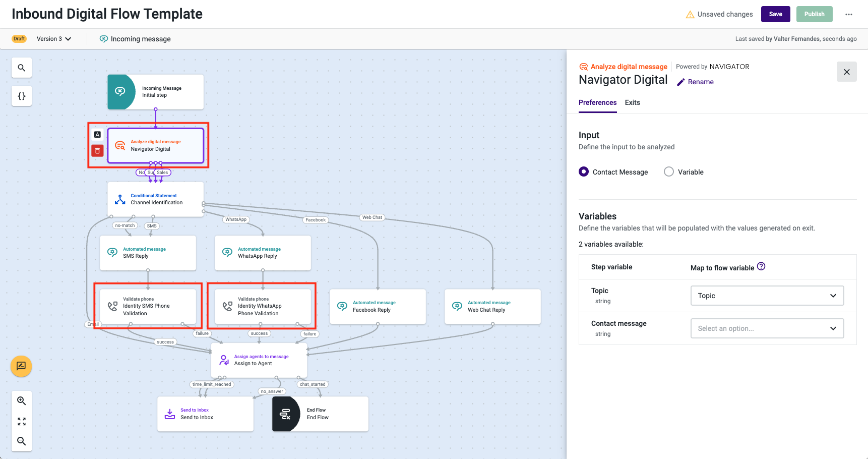Select the Web Chat branch label
Image resolution: width=868 pixels, height=459 pixels.
(x=372, y=217)
